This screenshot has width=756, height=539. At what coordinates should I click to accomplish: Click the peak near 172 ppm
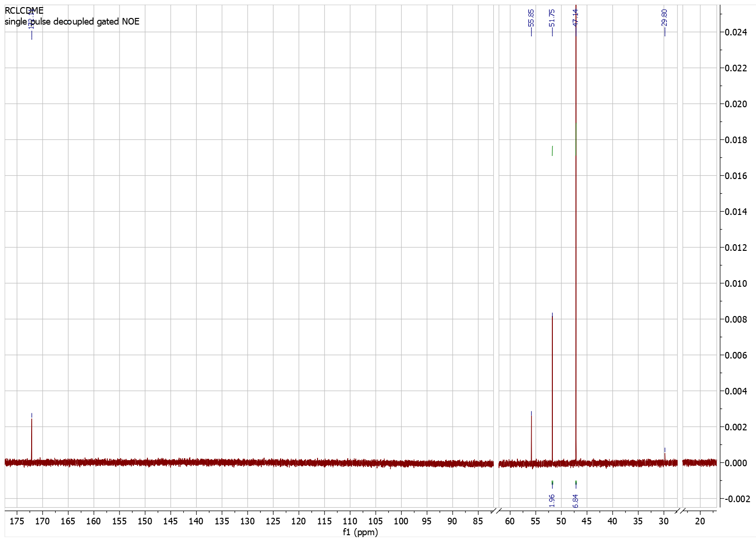[32, 439]
